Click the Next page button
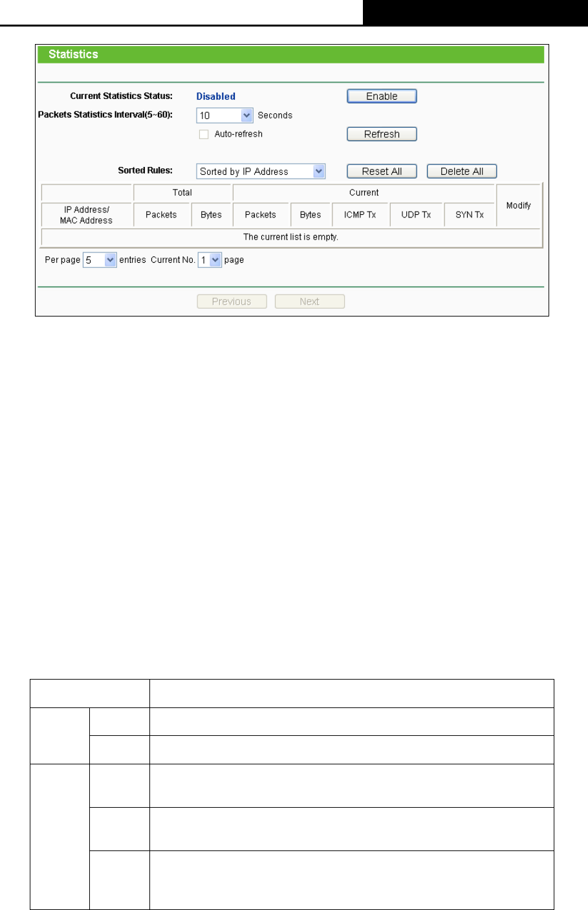Screen dimensions: 588x910 (x=309, y=302)
